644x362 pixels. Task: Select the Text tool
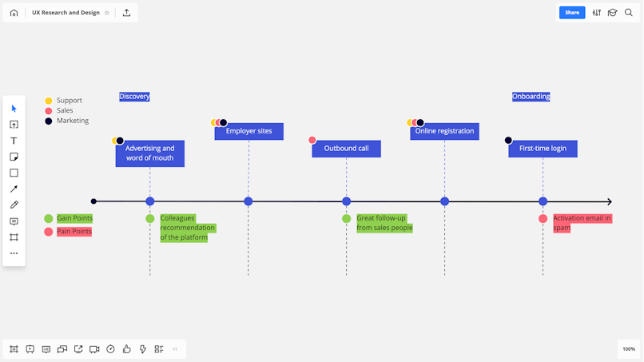[14, 141]
